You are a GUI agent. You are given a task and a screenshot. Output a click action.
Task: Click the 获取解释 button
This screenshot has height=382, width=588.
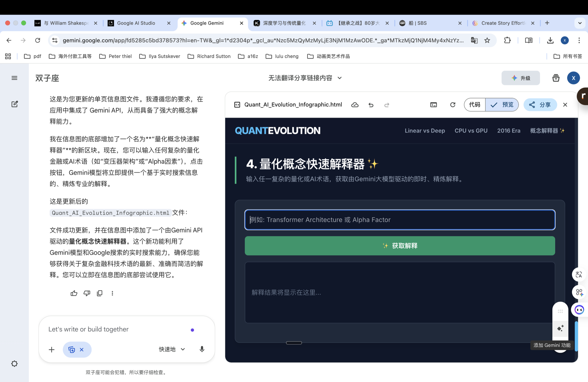coord(400,246)
